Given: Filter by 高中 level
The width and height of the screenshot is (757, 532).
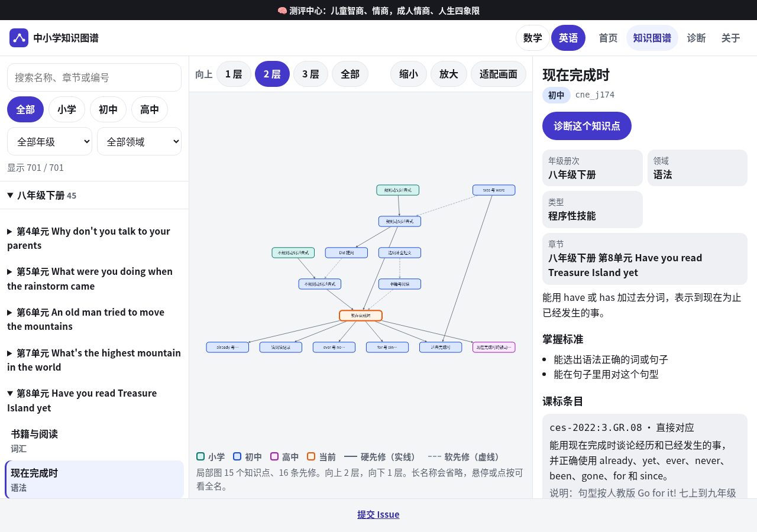Looking at the screenshot, I should pyautogui.click(x=150, y=109).
